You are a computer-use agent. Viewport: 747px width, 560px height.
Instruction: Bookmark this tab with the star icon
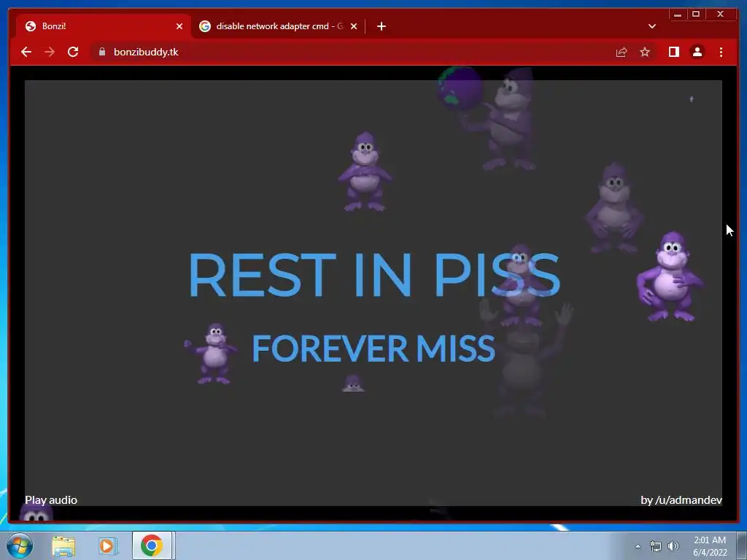click(x=645, y=52)
